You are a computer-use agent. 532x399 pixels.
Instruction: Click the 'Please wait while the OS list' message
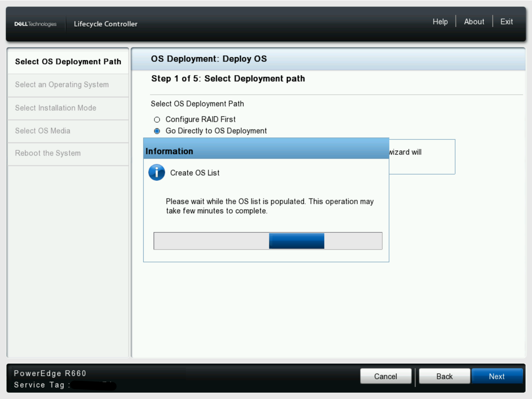pos(270,206)
